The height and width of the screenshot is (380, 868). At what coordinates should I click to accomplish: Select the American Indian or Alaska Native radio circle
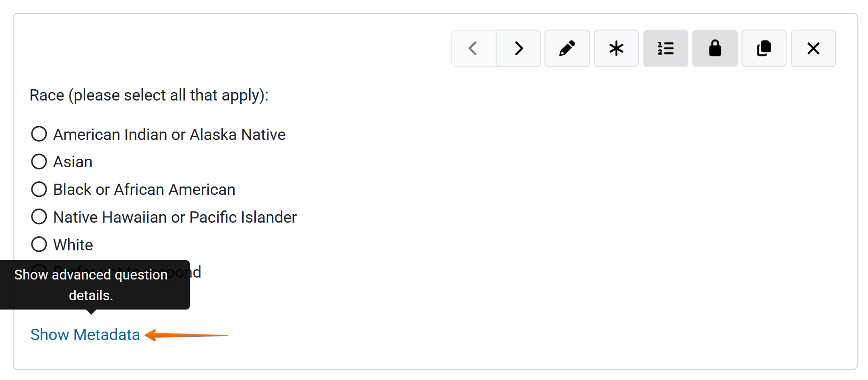pyautogui.click(x=39, y=134)
